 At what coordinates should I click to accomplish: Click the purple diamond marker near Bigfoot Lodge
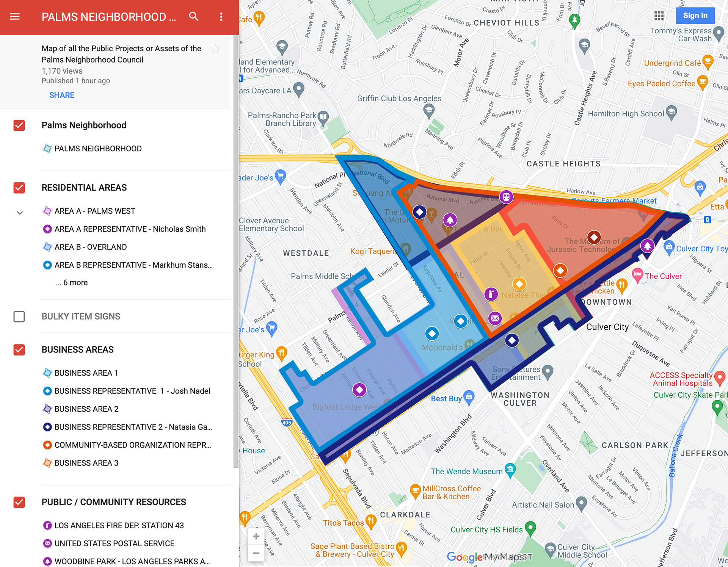point(359,390)
